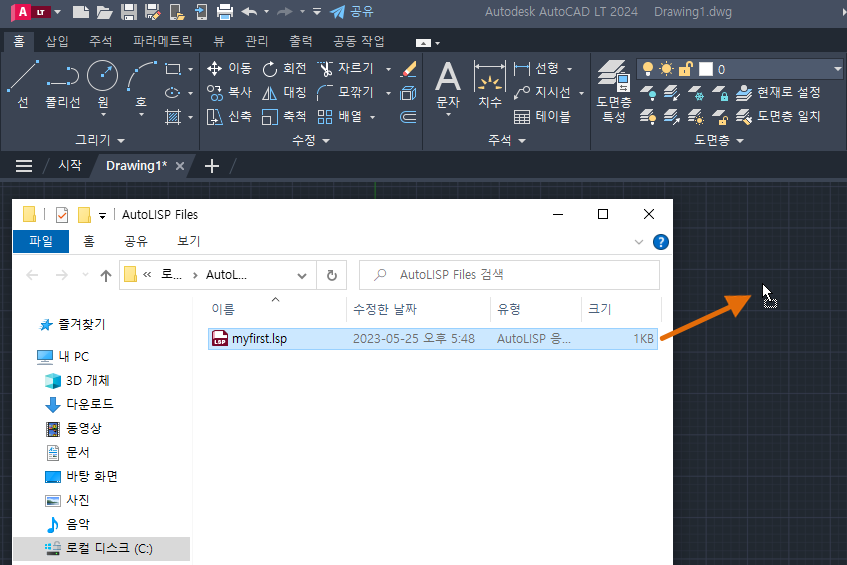Open the layer dropdown list
Image resolution: width=847 pixels, height=565 pixels.
[x=837, y=69]
